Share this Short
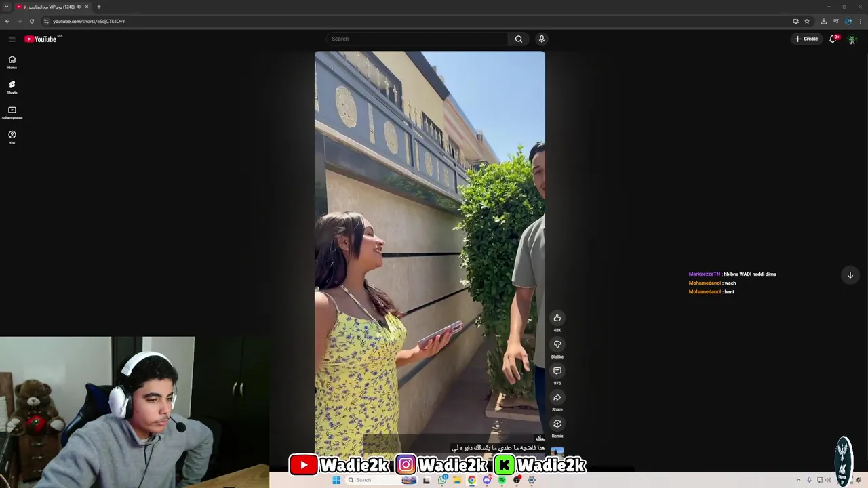 (557, 397)
